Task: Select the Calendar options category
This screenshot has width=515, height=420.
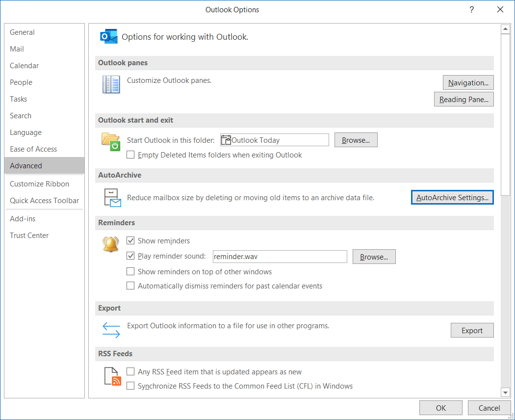Action: point(44,66)
